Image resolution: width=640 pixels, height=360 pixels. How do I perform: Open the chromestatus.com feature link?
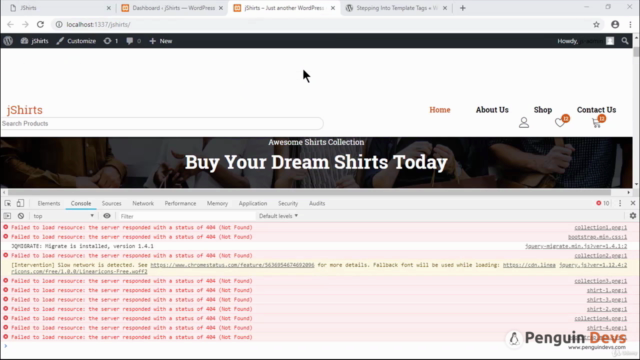(x=232, y=265)
